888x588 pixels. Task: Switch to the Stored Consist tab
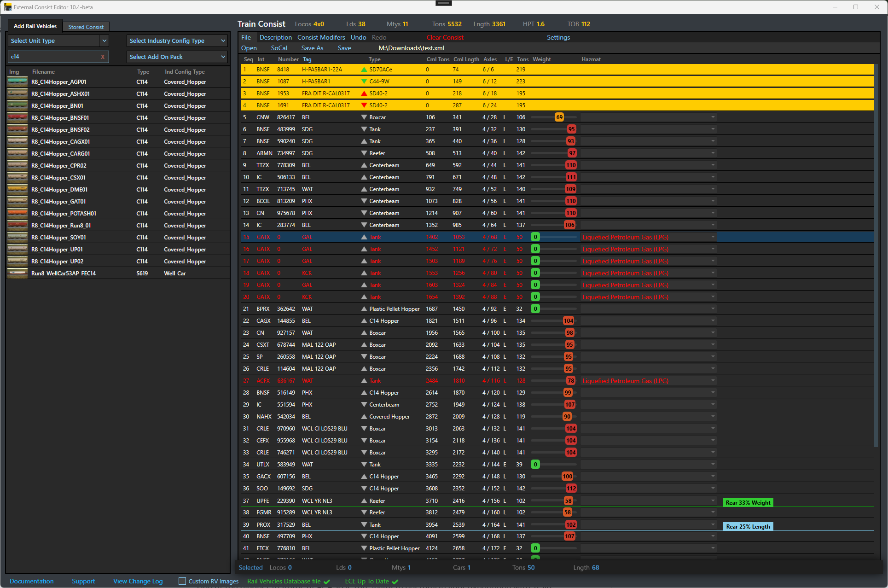point(86,26)
